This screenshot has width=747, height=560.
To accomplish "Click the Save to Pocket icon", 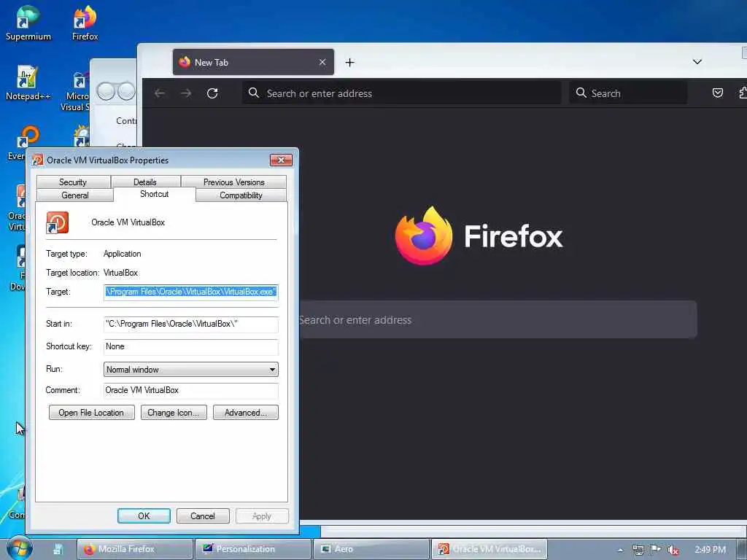I will tap(718, 93).
